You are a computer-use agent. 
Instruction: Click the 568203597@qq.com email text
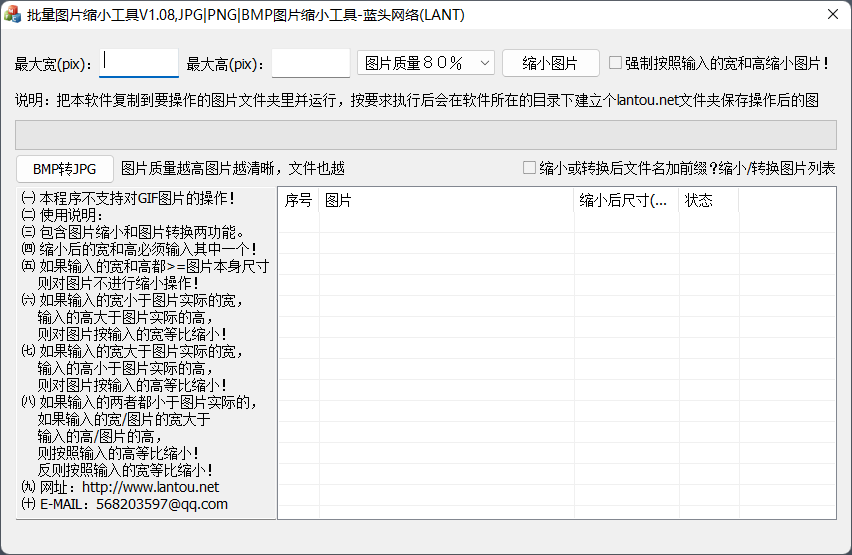(x=162, y=504)
